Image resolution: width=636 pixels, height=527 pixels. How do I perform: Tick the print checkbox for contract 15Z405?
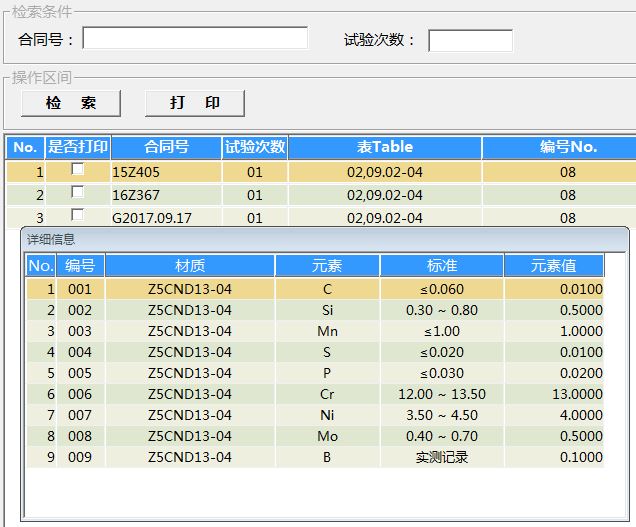[x=77, y=170]
